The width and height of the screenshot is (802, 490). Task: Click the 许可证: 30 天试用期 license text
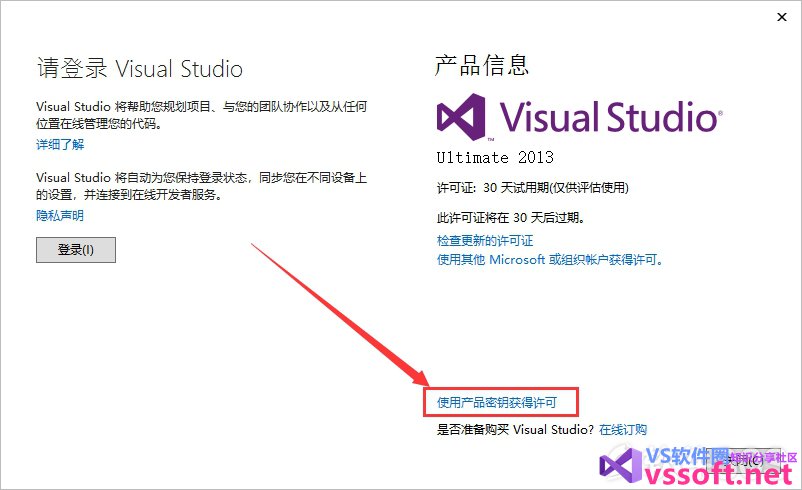pos(532,188)
